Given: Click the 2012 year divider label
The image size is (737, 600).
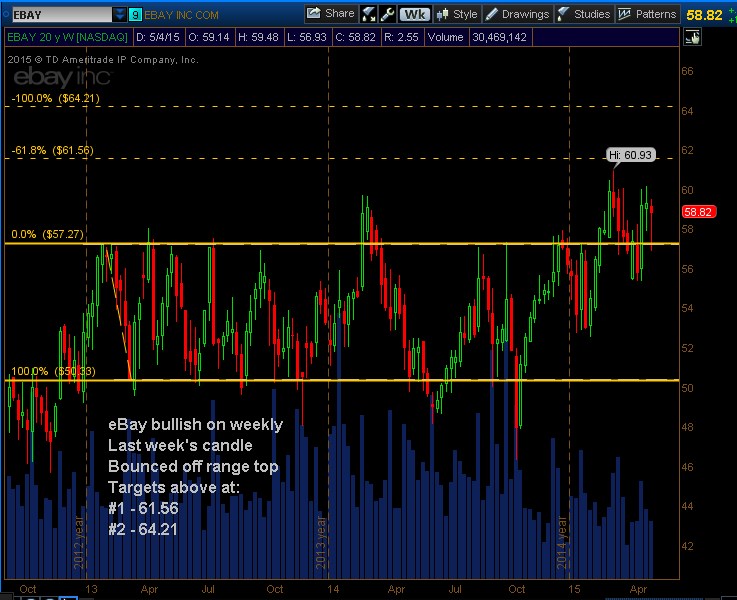Looking at the screenshot, I should coord(79,543).
